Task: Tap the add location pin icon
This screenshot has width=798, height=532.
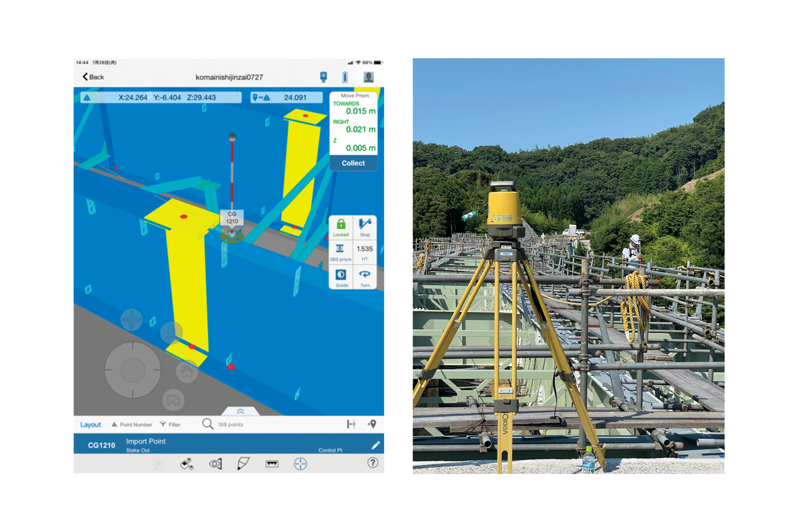Action: coord(372,424)
